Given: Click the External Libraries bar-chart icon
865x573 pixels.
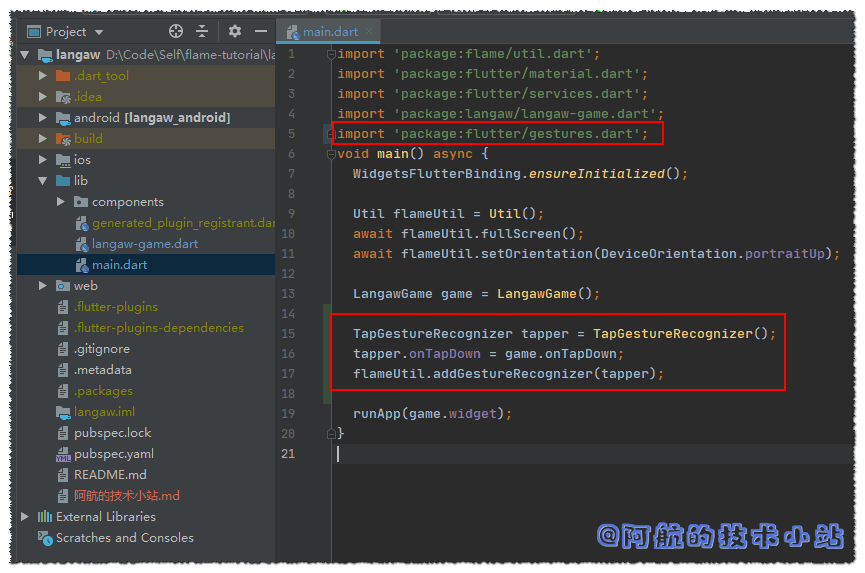Looking at the screenshot, I should coord(45,517).
